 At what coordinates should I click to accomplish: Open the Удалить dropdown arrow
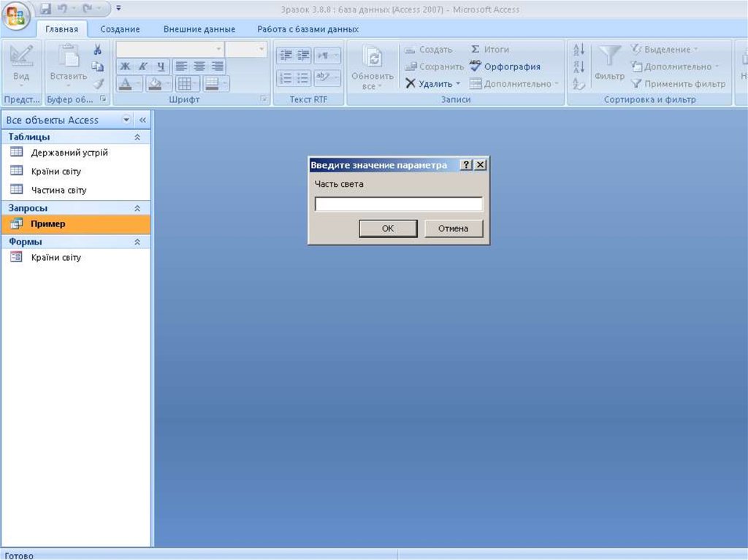458,84
